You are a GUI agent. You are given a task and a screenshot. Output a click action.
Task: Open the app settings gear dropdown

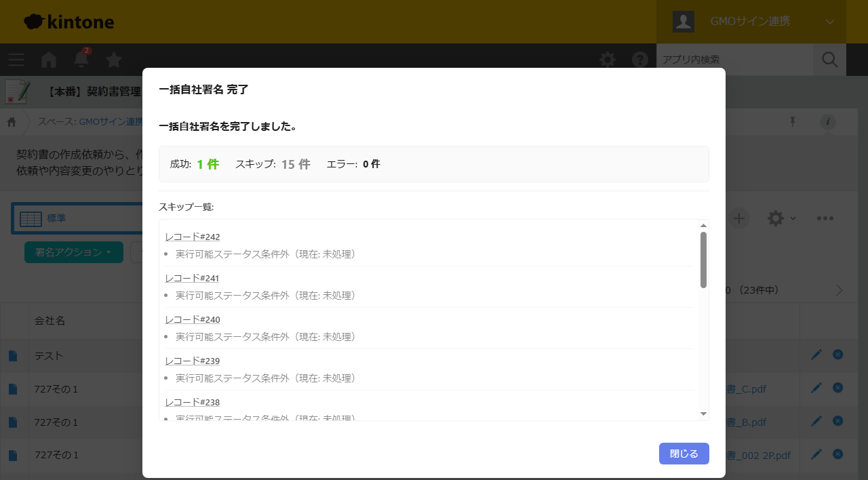point(781,218)
